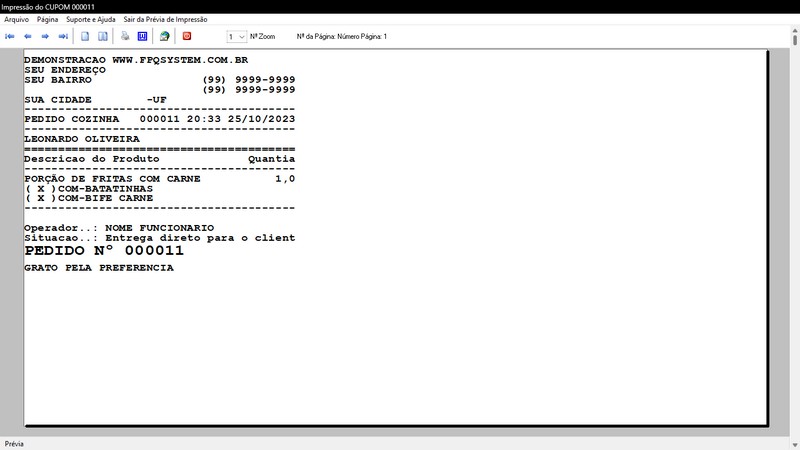
Task: Go to previous page arrow icon
Action: 28,36
